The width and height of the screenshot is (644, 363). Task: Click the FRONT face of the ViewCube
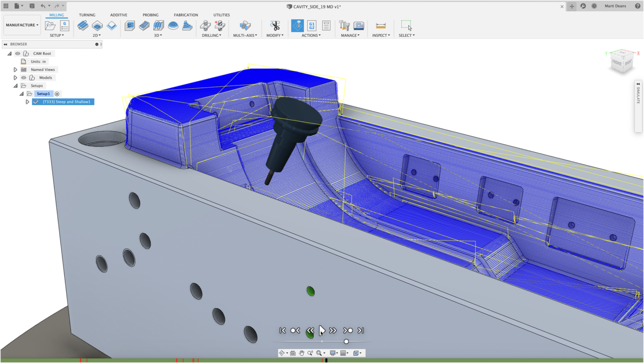(x=617, y=62)
